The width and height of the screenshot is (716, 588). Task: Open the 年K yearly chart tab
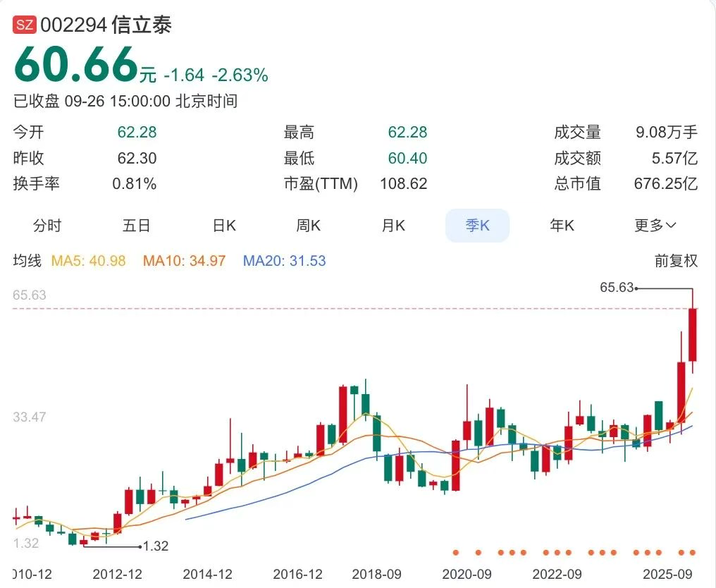[562, 226]
